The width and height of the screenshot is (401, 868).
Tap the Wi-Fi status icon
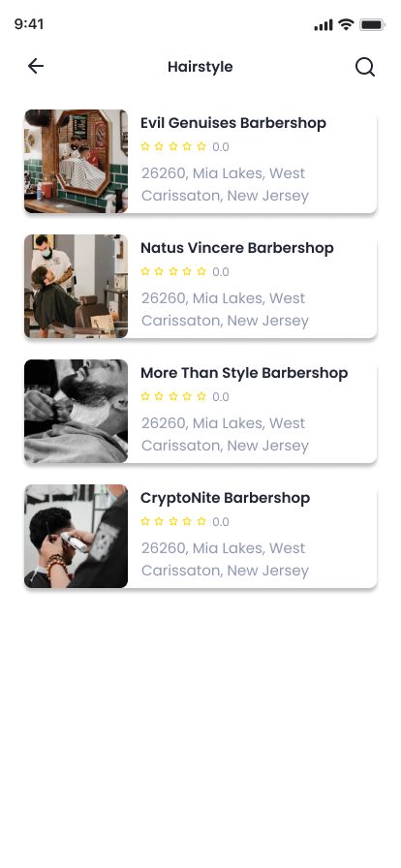pos(346,24)
